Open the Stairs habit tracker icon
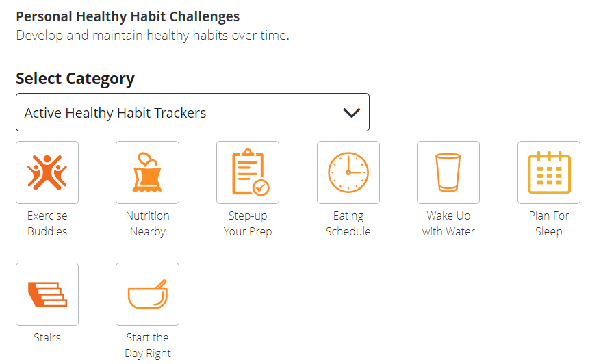The image size is (590, 364). pos(47,294)
